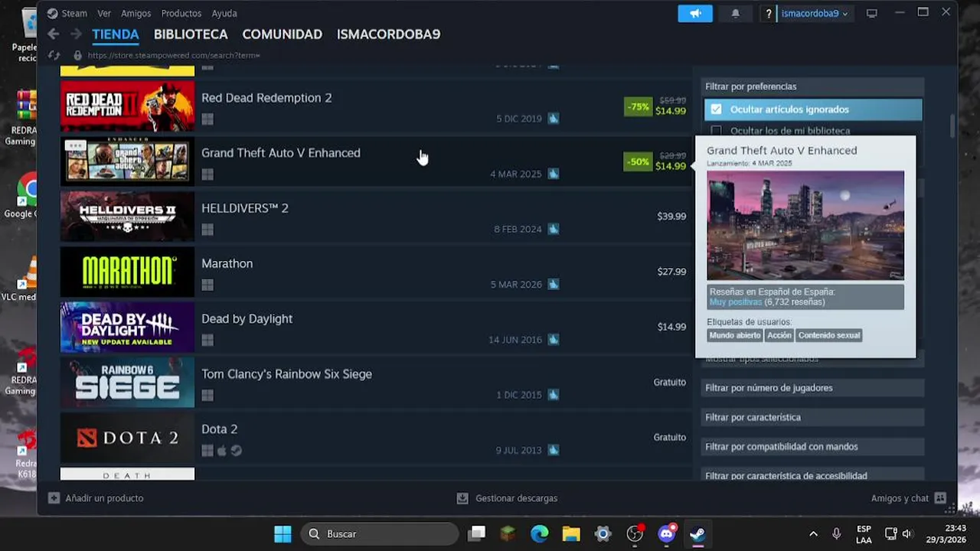Viewport: 980px width, 551px height.
Task: Expand Filtrar por compatibilidad con mandos
Action: pos(812,447)
